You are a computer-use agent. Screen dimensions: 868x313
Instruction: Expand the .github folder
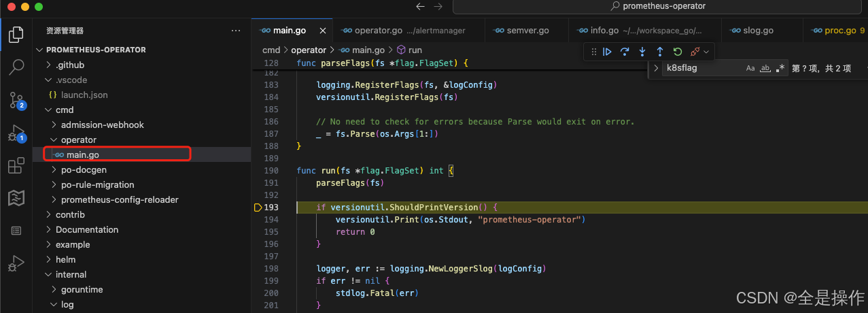click(141, 65)
